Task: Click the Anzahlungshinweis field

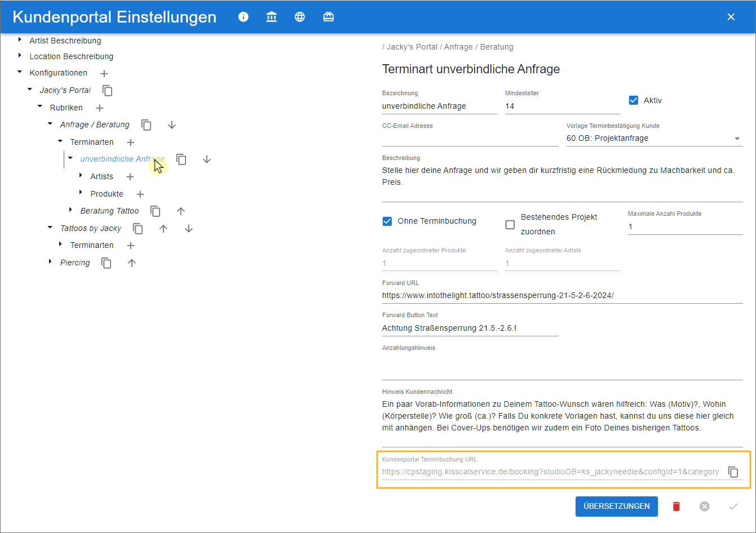Action: pos(563,367)
